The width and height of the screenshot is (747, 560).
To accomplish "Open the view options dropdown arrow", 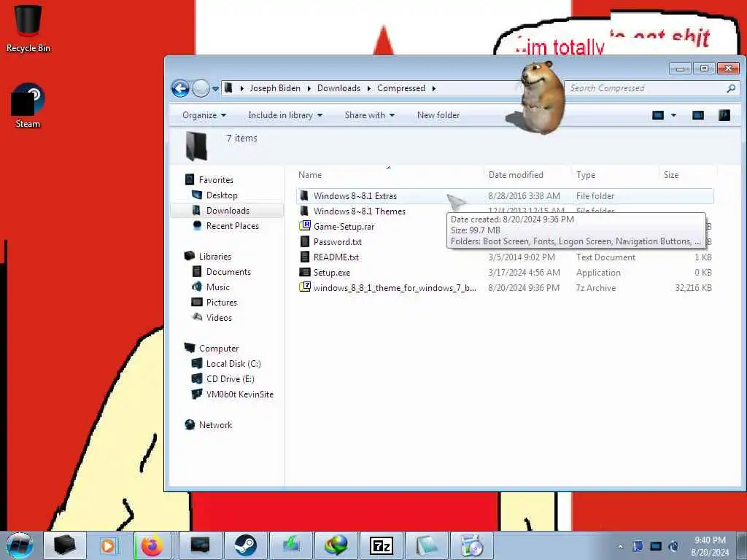I will click(x=673, y=115).
